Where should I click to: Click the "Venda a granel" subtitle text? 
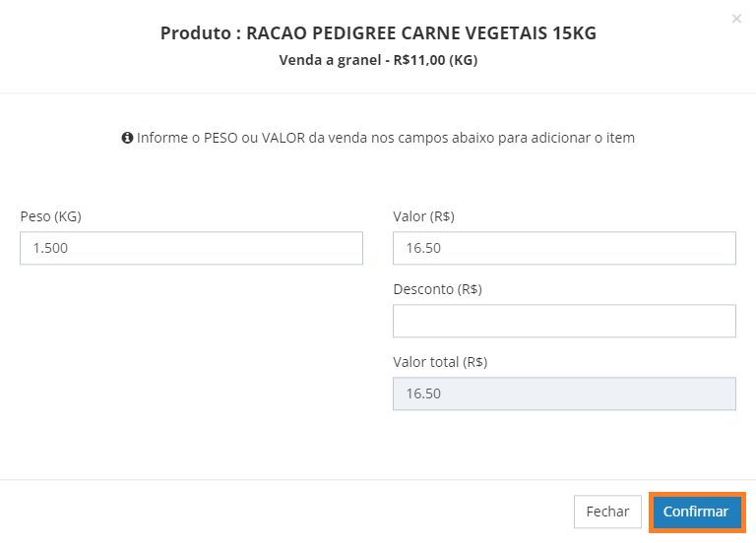pyautogui.click(x=331, y=60)
